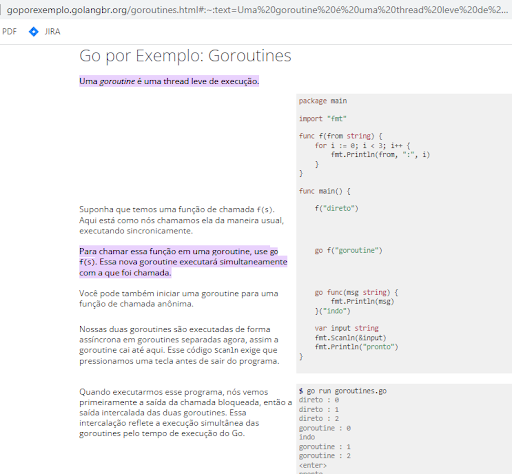
Task: Click 'fmt.Println("pronto")' code line
Action: [356, 347]
